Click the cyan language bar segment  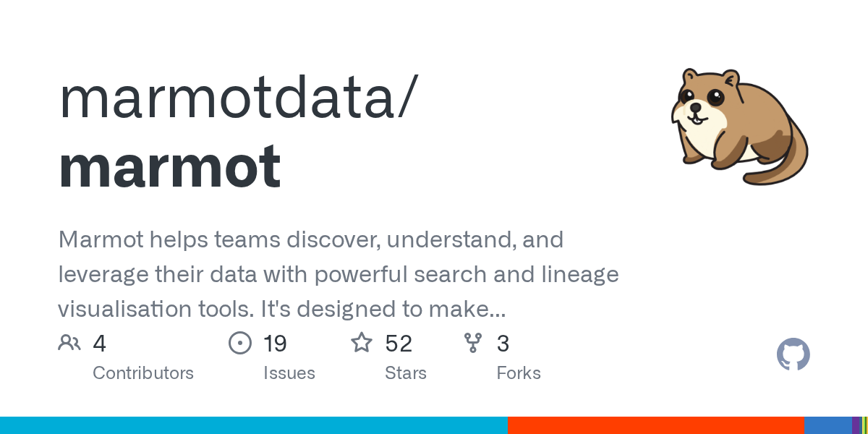point(253,425)
